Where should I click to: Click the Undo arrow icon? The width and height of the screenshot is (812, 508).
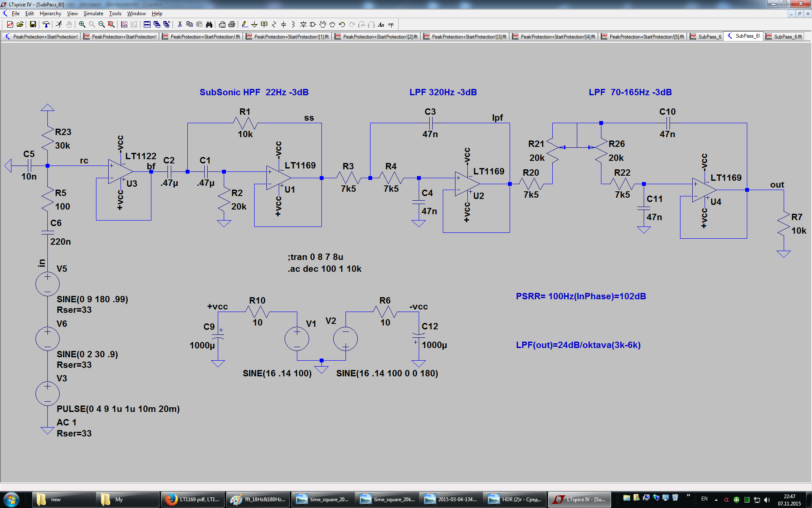tap(342, 25)
